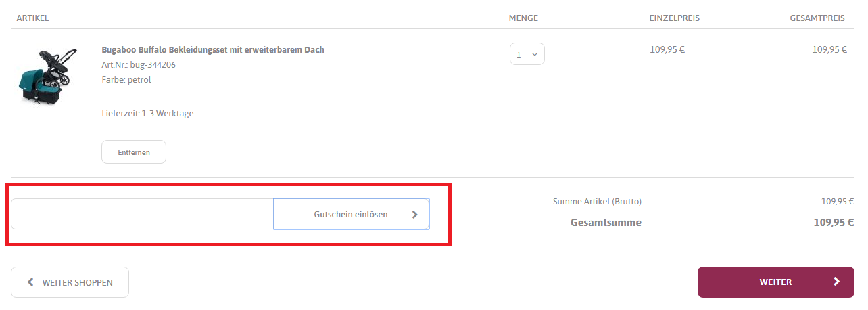
Task: Click the Lieferzeit 1-3 Werktage delivery info
Action: coord(147,114)
